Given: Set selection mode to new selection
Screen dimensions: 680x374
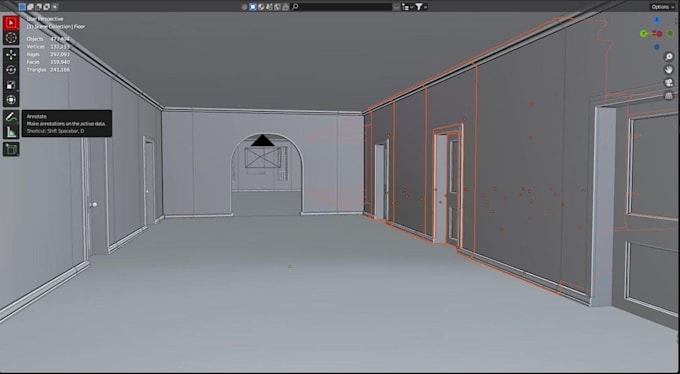Looking at the screenshot, I should pos(22,7).
